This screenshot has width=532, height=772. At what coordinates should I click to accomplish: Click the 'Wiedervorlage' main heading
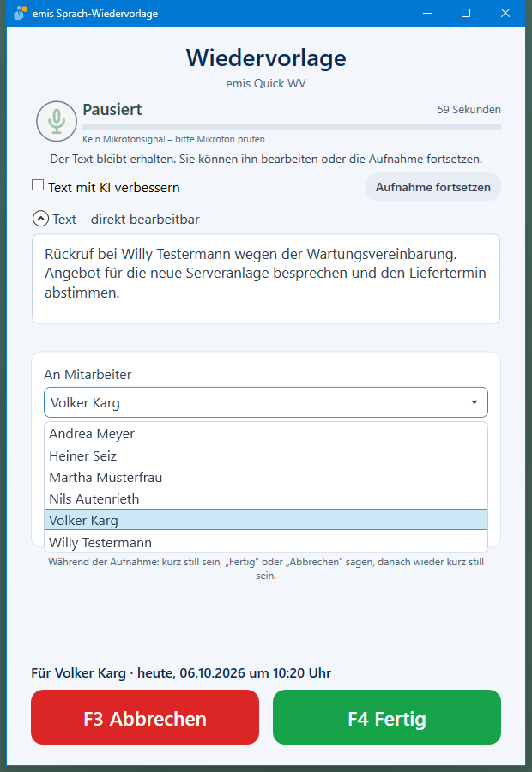point(266,58)
